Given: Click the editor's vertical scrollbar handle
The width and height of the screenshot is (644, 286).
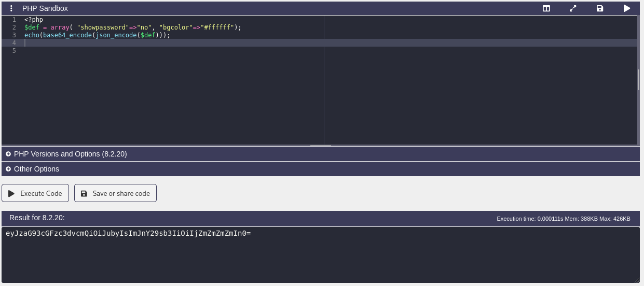Looking at the screenshot, I should tap(639, 79).
